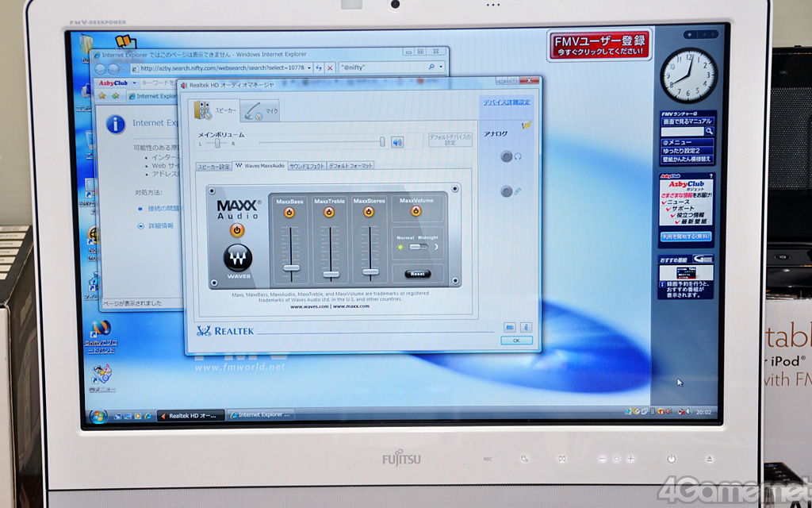Image resolution: width=812 pixels, height=508 pixels.
Task: Open the デバイス詳細設定 link
Action: pos(507,102)
